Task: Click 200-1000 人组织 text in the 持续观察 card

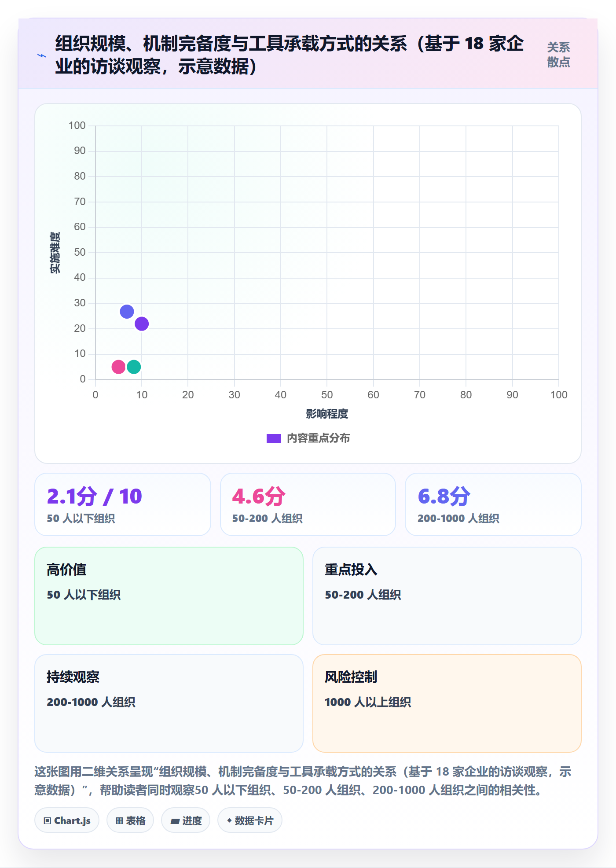Action: pos(91,702)
